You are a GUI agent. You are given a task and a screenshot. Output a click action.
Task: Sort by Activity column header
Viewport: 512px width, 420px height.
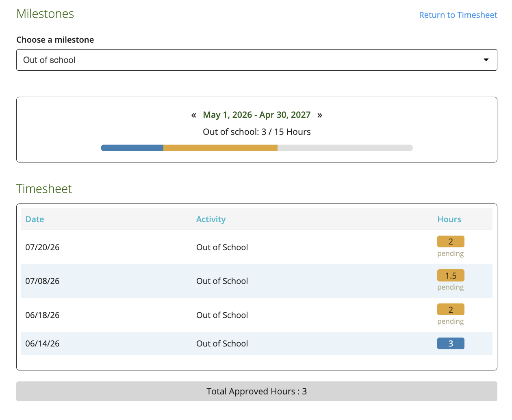click(x=211, y=219)
